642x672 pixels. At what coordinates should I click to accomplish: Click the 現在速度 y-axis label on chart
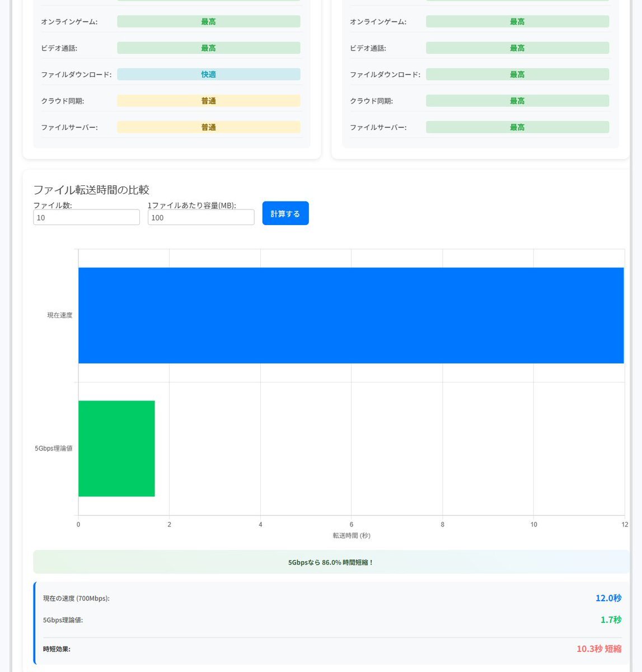pyautogui.click(x=59, y=315)
